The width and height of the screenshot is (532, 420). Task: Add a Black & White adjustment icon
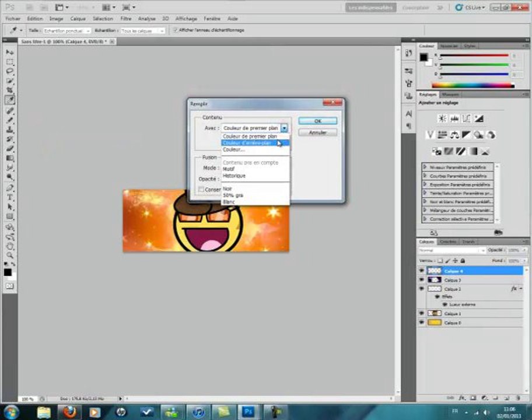(x=467, y=135)
